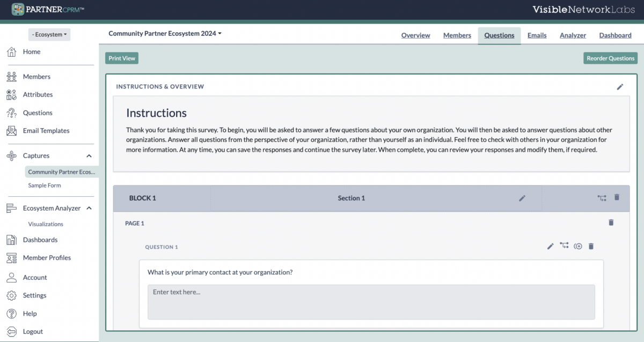This screenshot has width=644, height=342.
Task: Click the Dashboards chart icon in sidebar
Action: (x=11, y=240)
